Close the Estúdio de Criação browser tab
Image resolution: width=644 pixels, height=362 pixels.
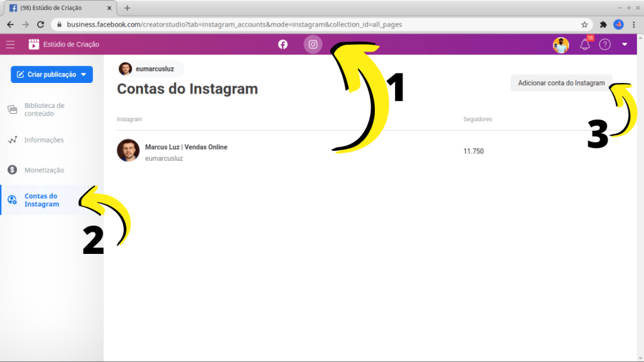coord(109,8)
